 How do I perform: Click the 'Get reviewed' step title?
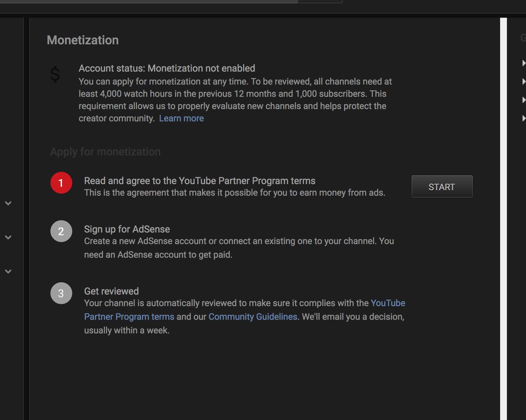(111, 291)
